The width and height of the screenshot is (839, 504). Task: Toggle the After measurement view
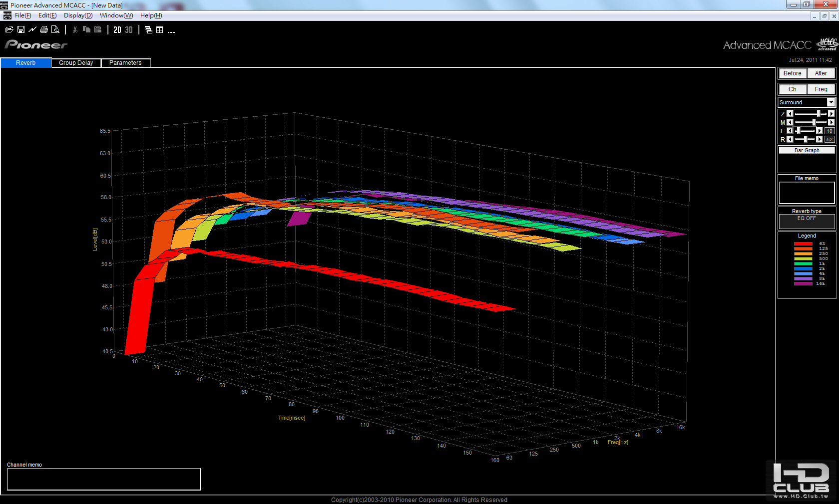tap(821, 73)
